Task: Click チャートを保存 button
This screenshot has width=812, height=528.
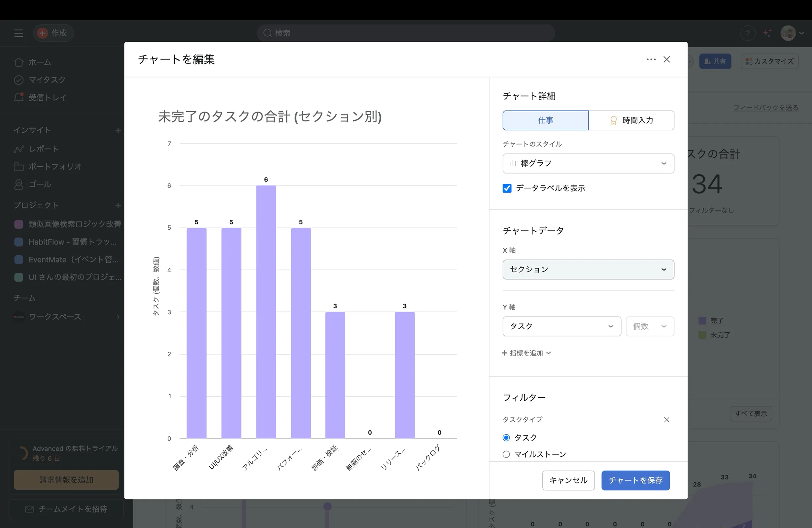Action: (x=636, y=480)
